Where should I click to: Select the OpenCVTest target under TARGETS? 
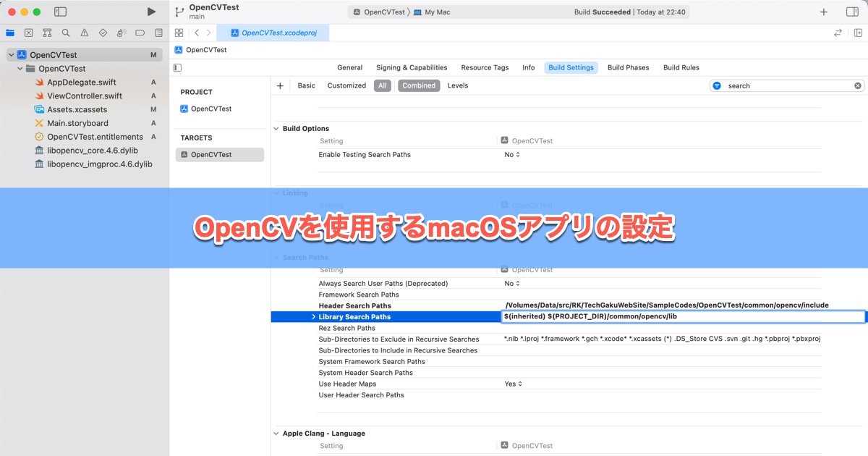click(x=220, y=155)
